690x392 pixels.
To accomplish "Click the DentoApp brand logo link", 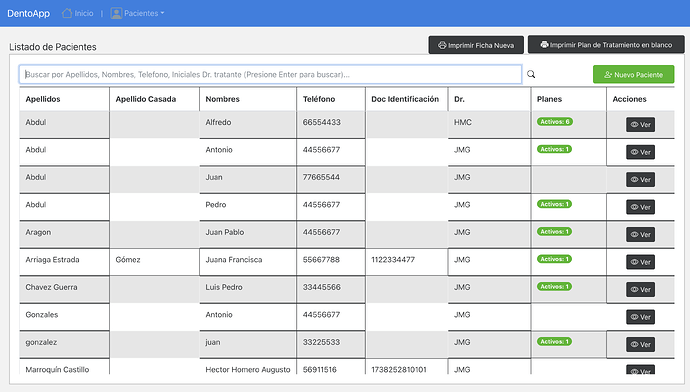I will coord(29,13).
